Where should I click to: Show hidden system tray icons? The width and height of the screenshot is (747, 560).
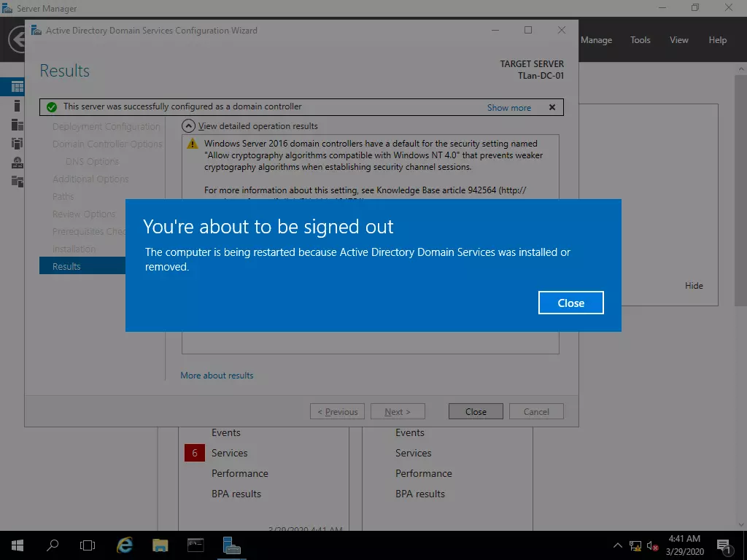(x=617, y=545)
